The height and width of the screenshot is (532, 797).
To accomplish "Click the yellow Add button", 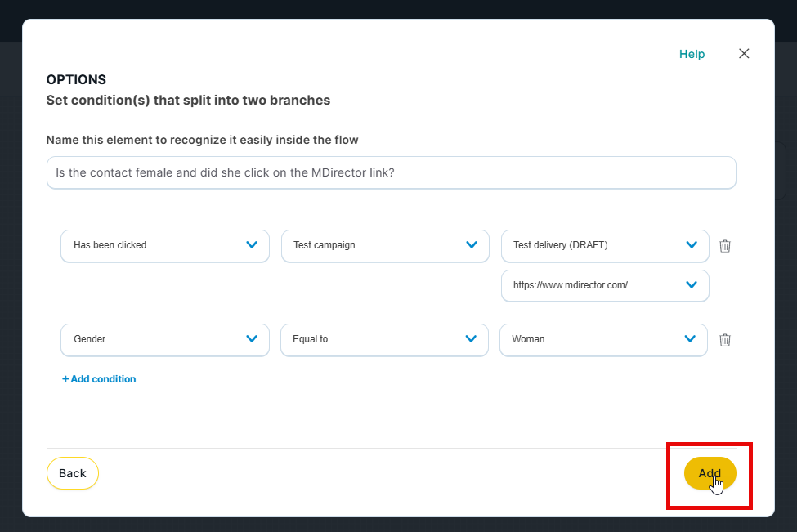I will click(x=710, y=473).
